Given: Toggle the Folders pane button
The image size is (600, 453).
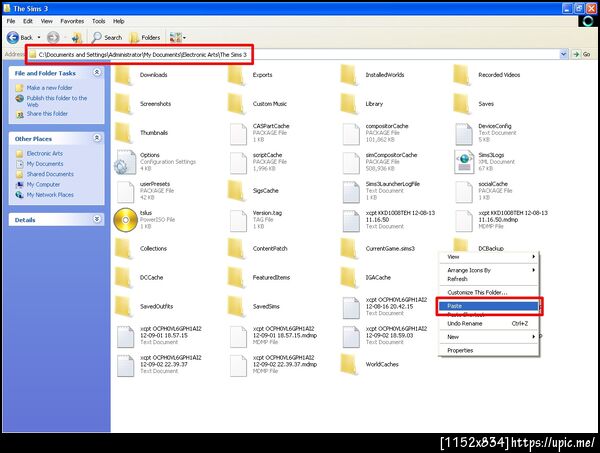Looking at the screenshot, I should click(145, 37).
